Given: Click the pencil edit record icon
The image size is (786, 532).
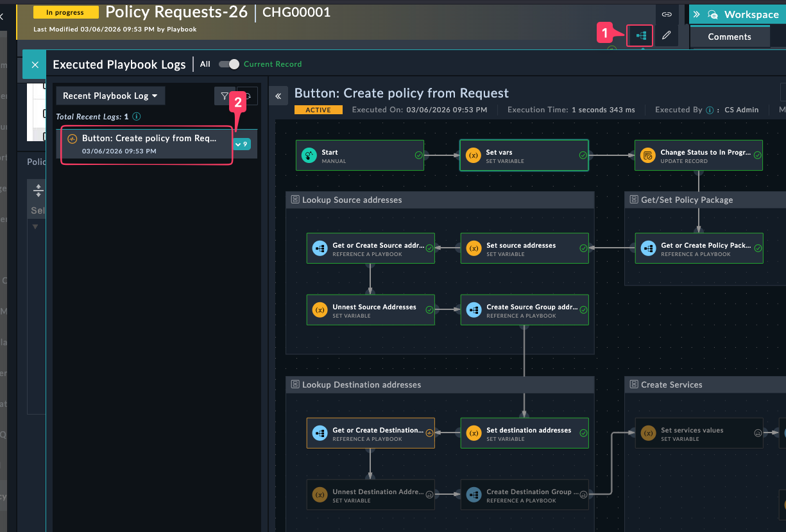Looking at the screenshot, I should [x=667, y=35].
